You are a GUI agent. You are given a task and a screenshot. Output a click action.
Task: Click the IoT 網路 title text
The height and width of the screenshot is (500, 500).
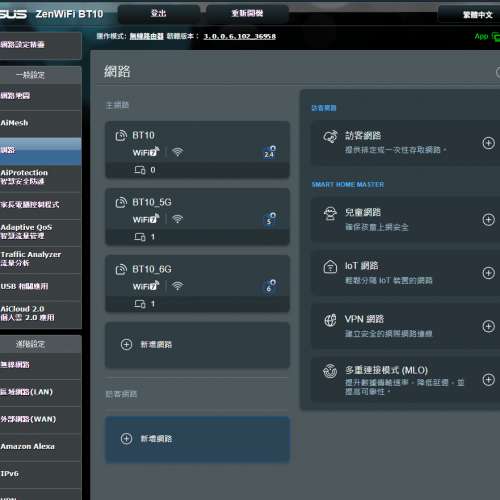pos(362,266)
